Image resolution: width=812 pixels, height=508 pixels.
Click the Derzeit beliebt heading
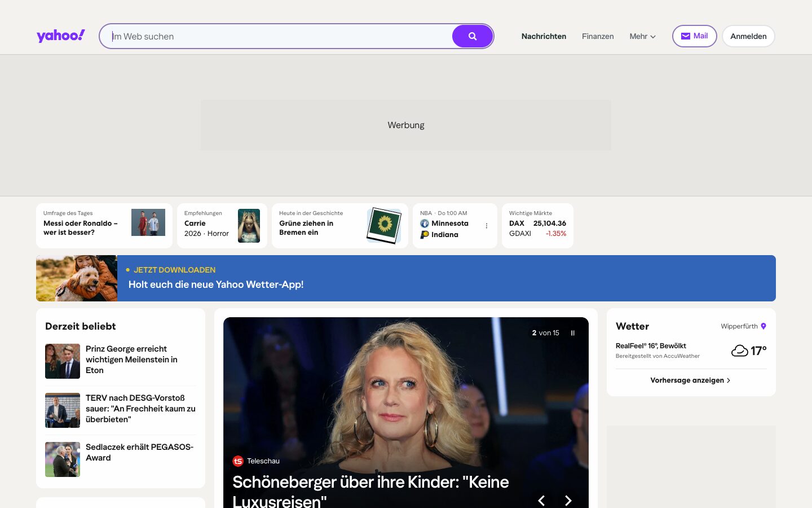coord(81,326)
